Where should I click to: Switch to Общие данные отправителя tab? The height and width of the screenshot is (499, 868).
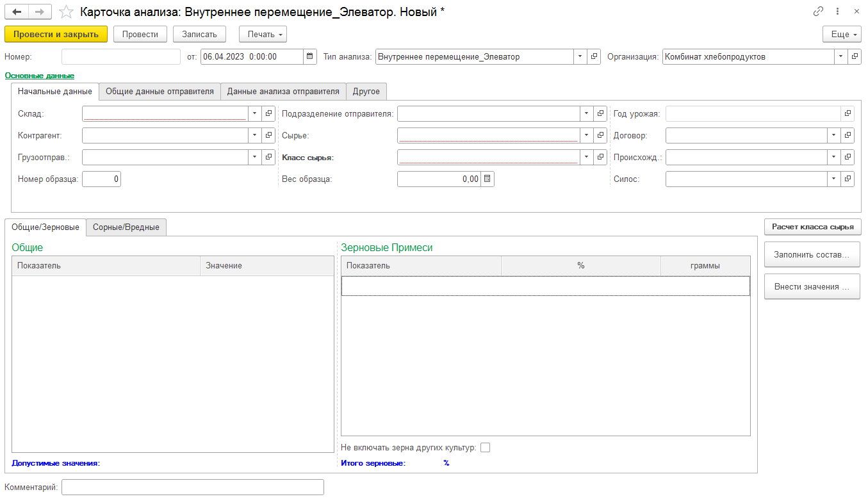click(160, 92)
